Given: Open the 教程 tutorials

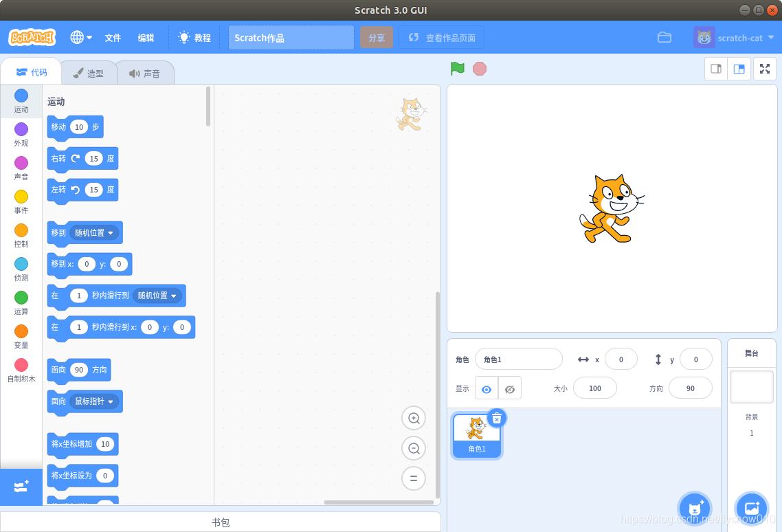Looking at the screenshot, I should pos(194,38).
